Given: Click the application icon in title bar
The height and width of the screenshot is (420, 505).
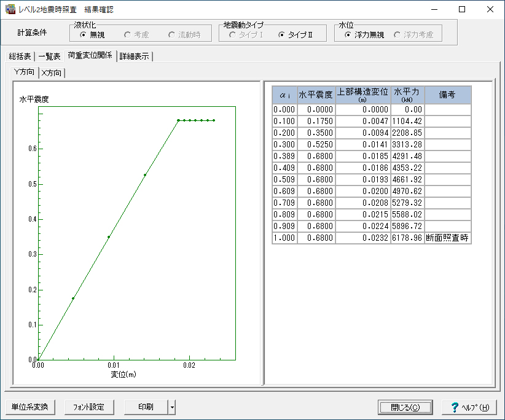Looking at the screenshot, I should pos(10,9).
